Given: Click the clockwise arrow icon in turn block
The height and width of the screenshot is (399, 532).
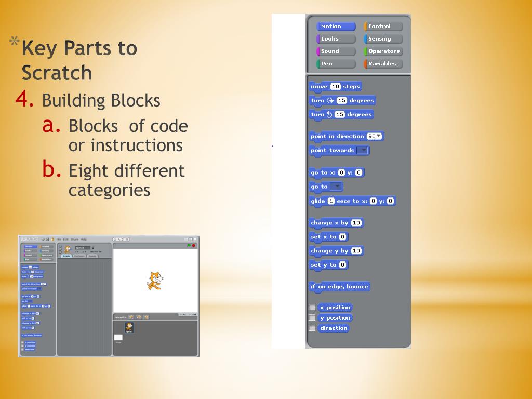Looking at the screenshot, I should coord(330,100).
